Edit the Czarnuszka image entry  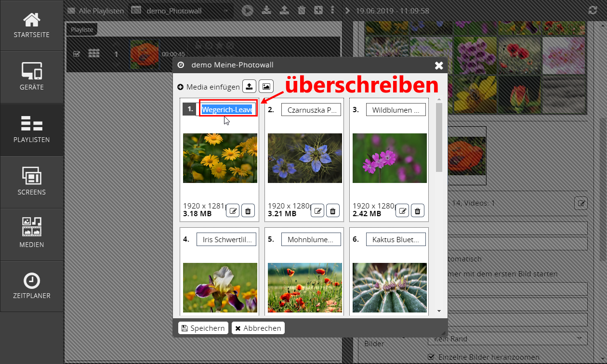317,210
